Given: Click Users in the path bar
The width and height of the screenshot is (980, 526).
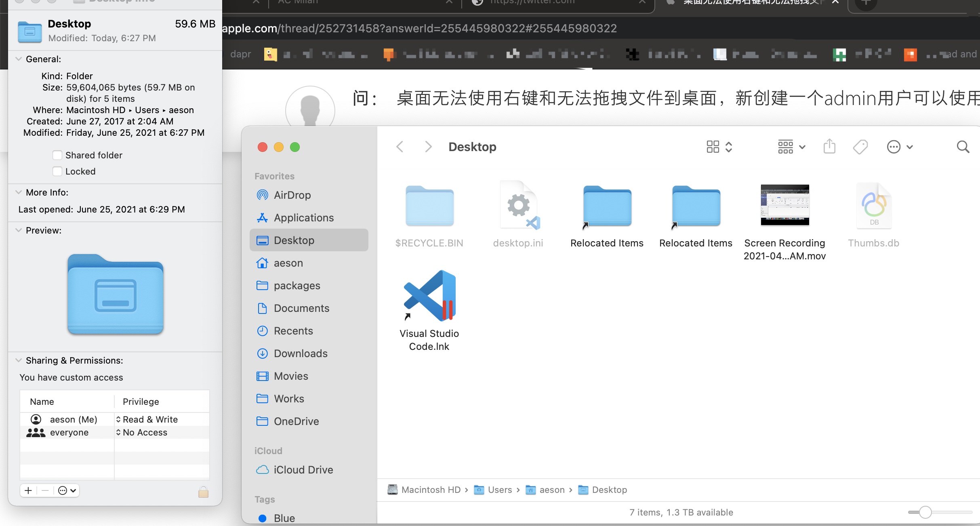Looking at the screenshot, I should pos(499,490).
